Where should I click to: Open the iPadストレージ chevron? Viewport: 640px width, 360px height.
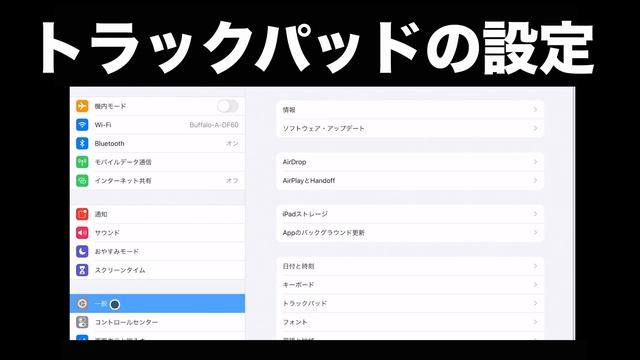coord(535,214)
